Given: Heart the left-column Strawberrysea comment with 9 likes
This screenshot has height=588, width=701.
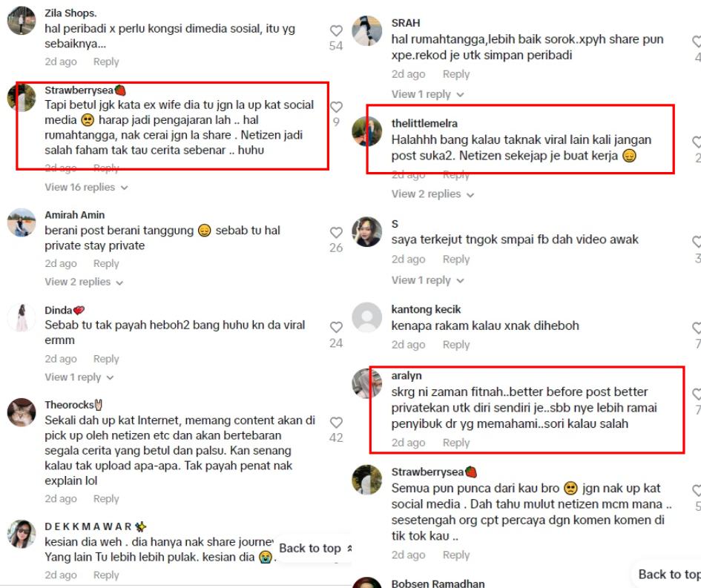Looking at the screenshot, I should click(x=336, y=107).
